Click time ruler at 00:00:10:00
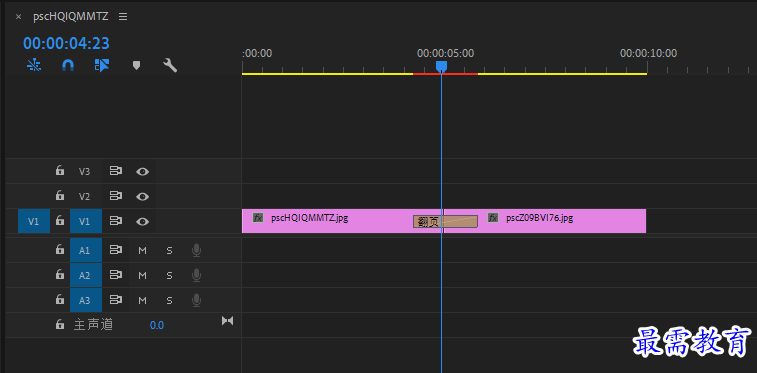 click(648, 53)
